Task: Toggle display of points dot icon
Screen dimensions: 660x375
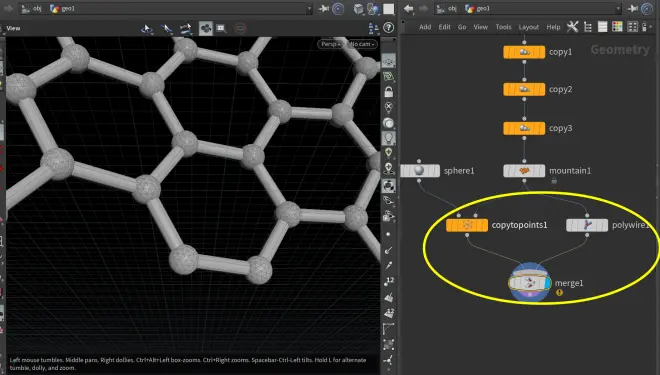Action: point(388,234)
